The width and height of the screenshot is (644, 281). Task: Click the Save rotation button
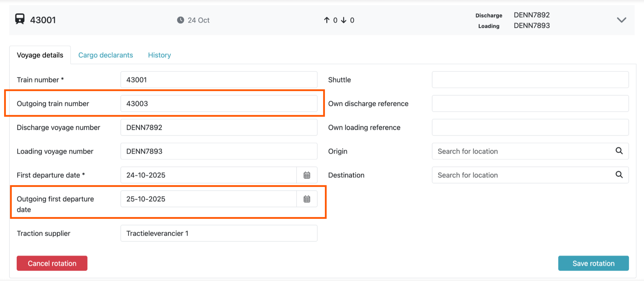[593, 263]
